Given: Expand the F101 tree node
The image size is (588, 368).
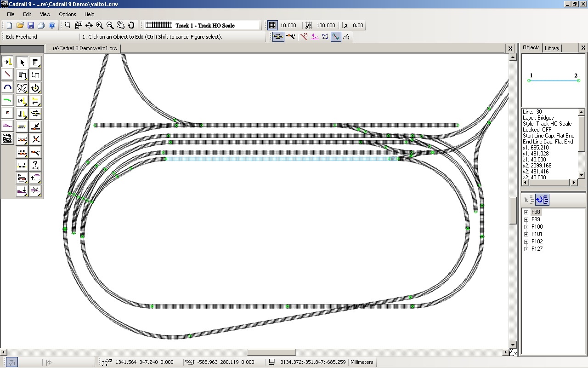Looking at the screenshot, I should [x=526, y=234].
